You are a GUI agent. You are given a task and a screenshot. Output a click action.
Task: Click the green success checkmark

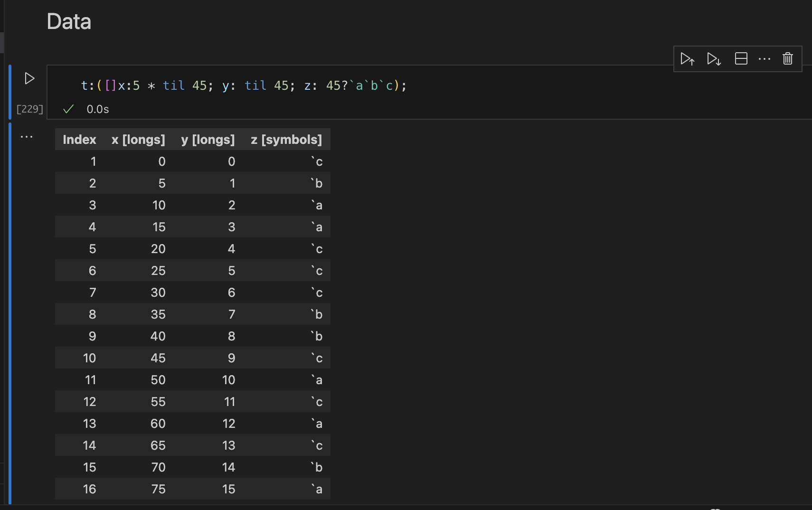68,109
